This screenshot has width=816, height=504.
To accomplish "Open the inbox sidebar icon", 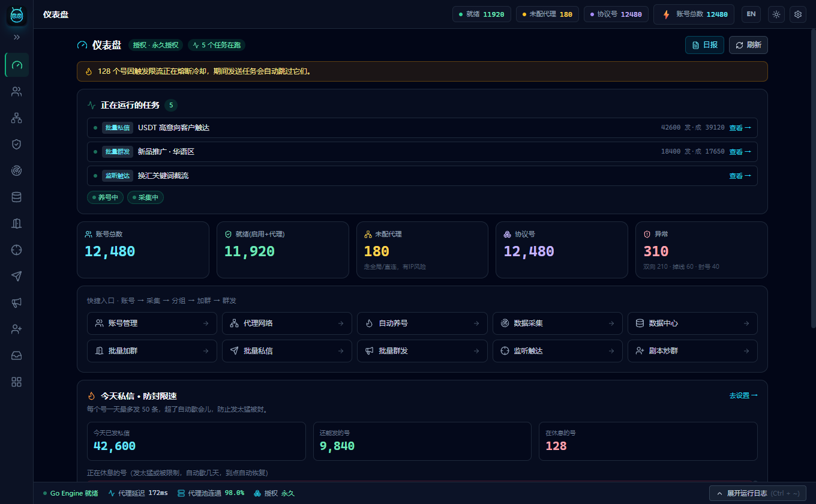I will click(17, 355).
